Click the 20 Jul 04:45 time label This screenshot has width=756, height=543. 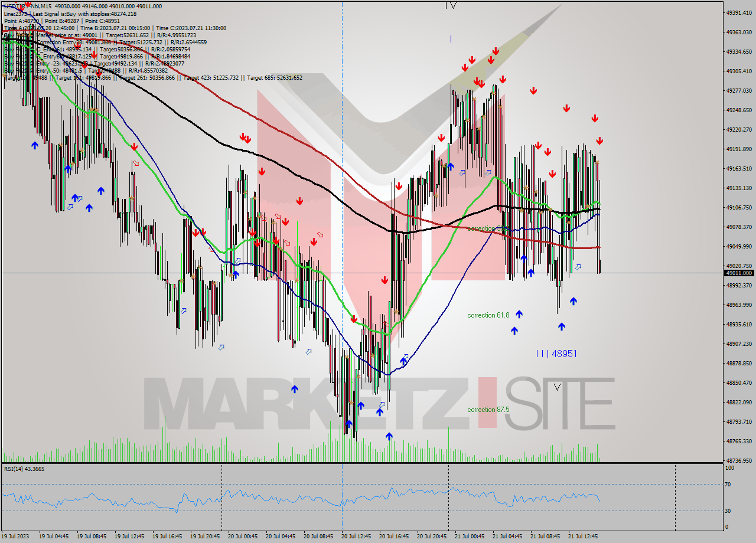tap(281, 537)
